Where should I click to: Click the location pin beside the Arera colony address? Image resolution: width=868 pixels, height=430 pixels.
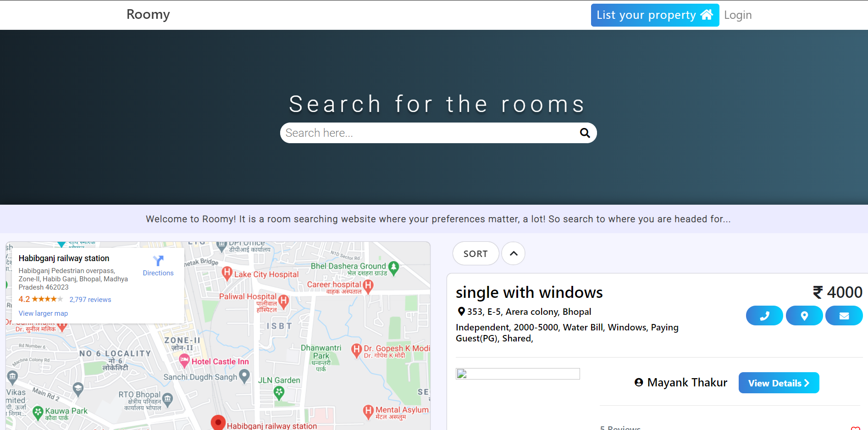click(461, 311)
